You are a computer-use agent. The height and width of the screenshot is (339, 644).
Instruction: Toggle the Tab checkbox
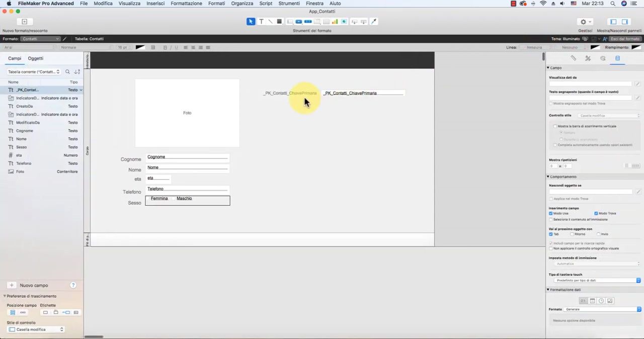(551, 234)
